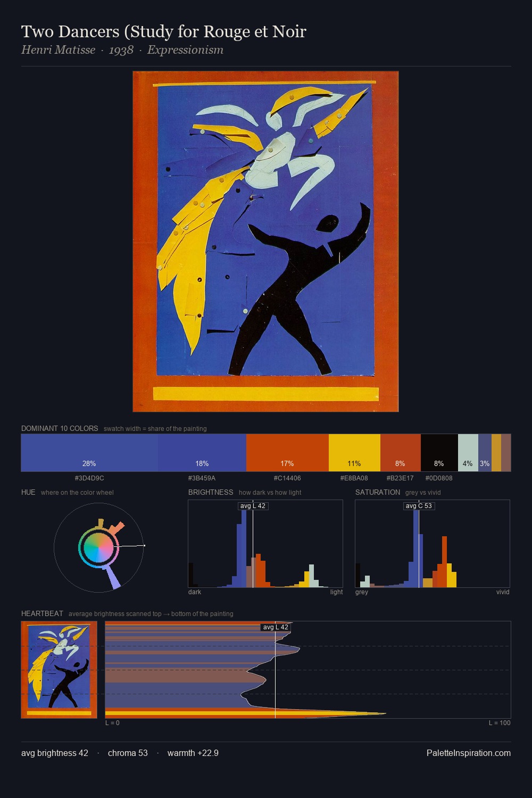Click the DOMINANT 10 COLORS heading
Screen dimensions: 532x798
pyautogui.click(x=60, y=428)
